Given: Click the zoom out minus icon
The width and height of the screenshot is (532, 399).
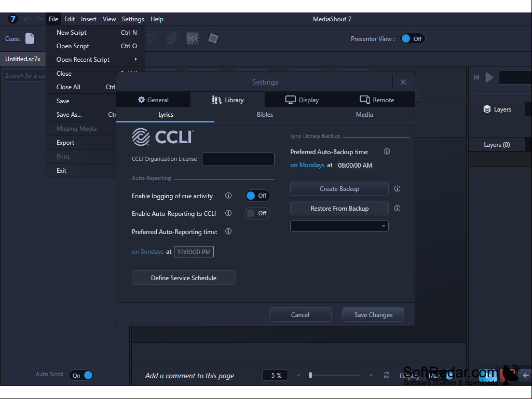Looking at the screenshot, I should click(298, 375).
